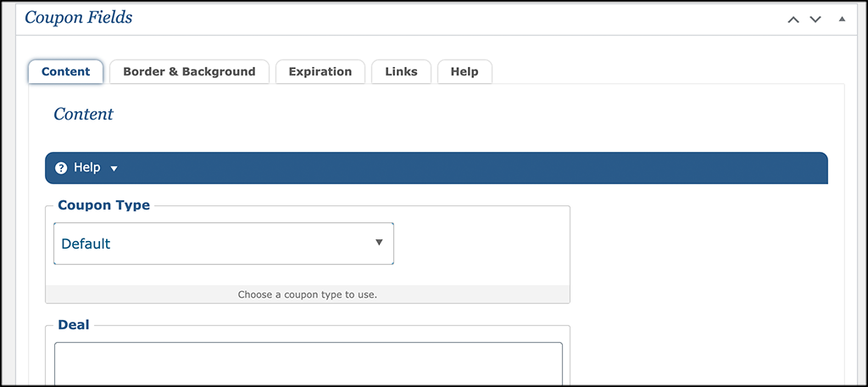Collapse the Coupon Fields panel triangle toggle
Screen dimensions: 868x387
(842, 19)
